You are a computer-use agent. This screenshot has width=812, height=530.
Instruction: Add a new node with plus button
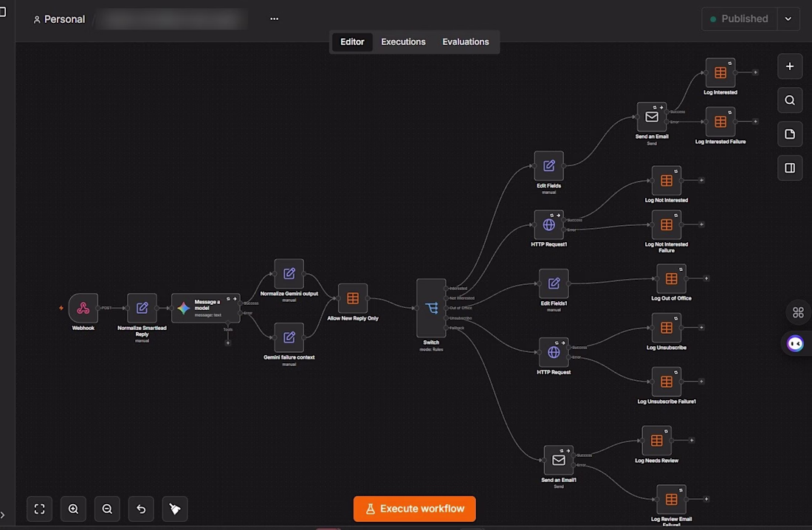click(790, 66)
